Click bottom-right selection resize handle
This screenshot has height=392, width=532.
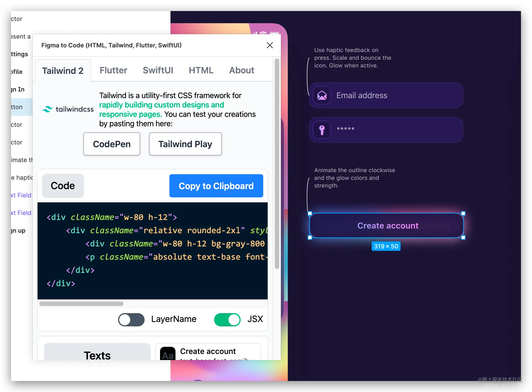tap(463, 238)
